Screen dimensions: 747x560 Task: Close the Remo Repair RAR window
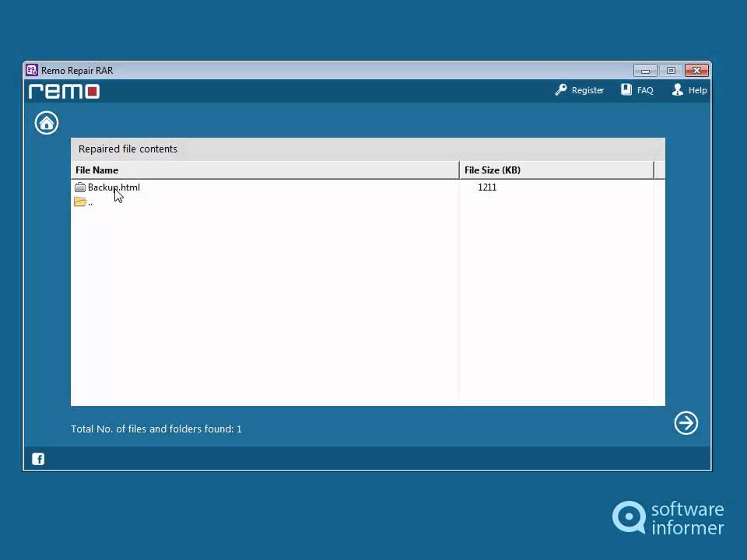[696, 71]
